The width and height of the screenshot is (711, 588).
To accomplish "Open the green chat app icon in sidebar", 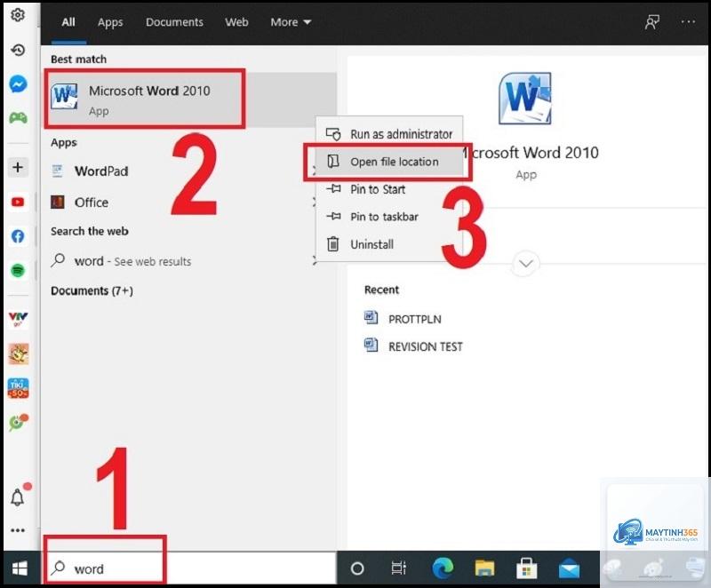I will 18,423.
